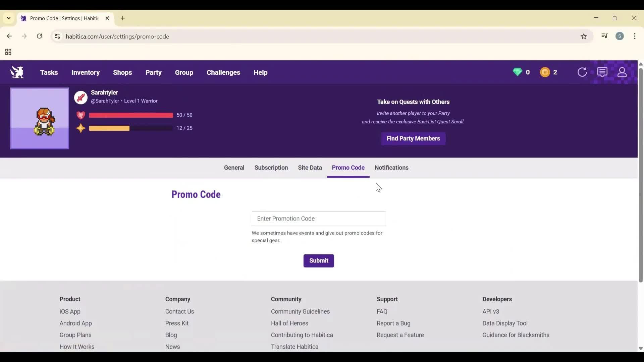Click the browser back arrow

point(9,36)
